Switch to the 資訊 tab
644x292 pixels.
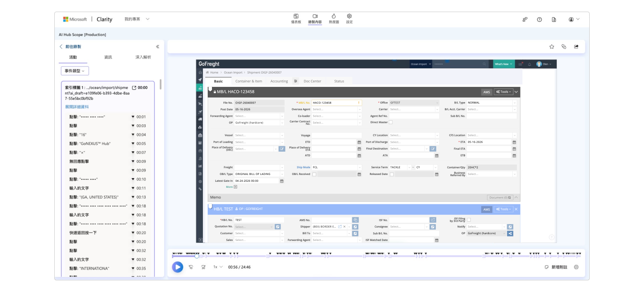(108, 57)
